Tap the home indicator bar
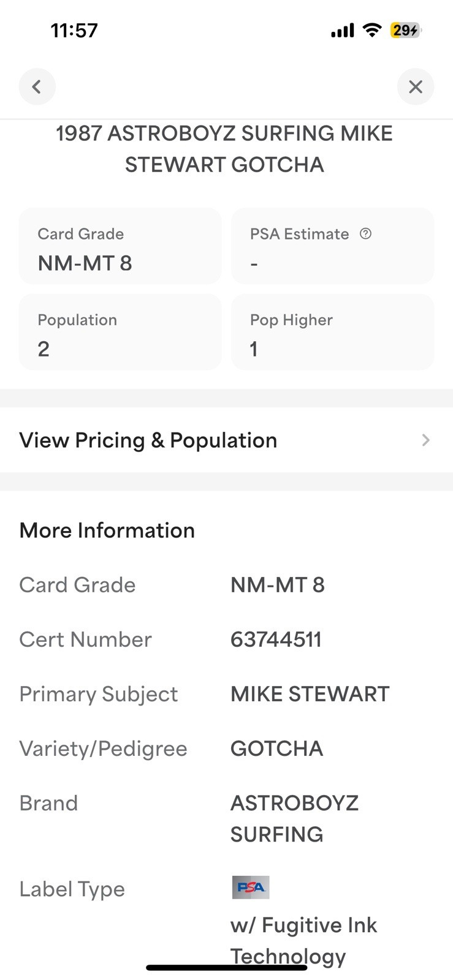 pos(226,967)
